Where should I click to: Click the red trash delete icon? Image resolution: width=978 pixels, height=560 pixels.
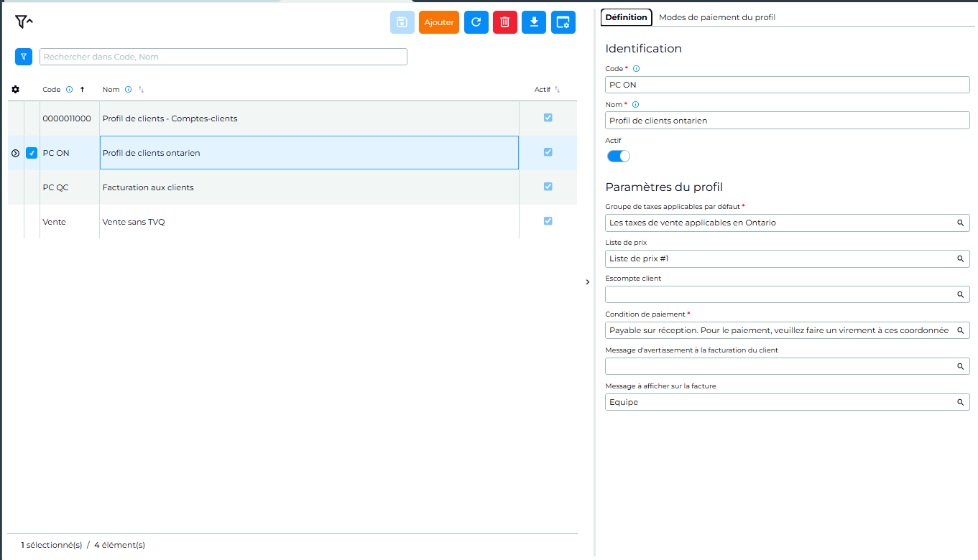505,22
